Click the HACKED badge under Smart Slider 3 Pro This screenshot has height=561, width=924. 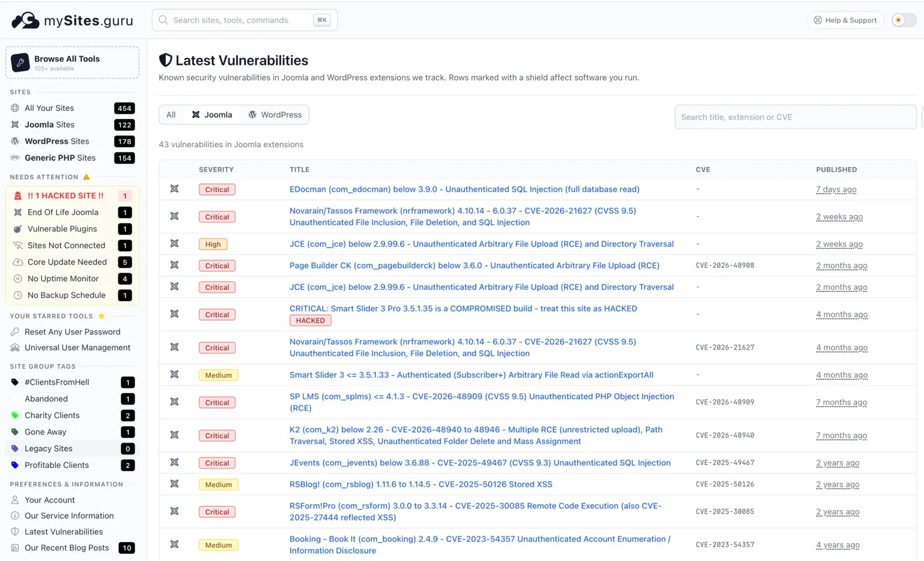tap(310, 321)
